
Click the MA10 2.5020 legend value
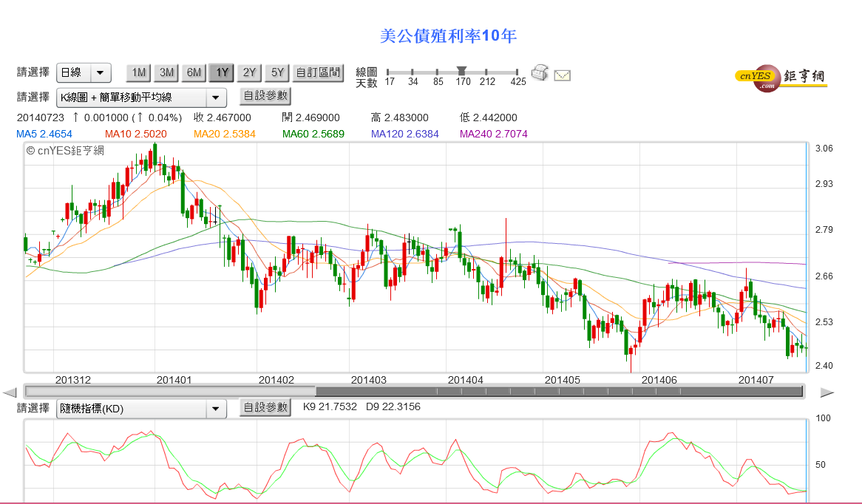click(x=136, y=134)
